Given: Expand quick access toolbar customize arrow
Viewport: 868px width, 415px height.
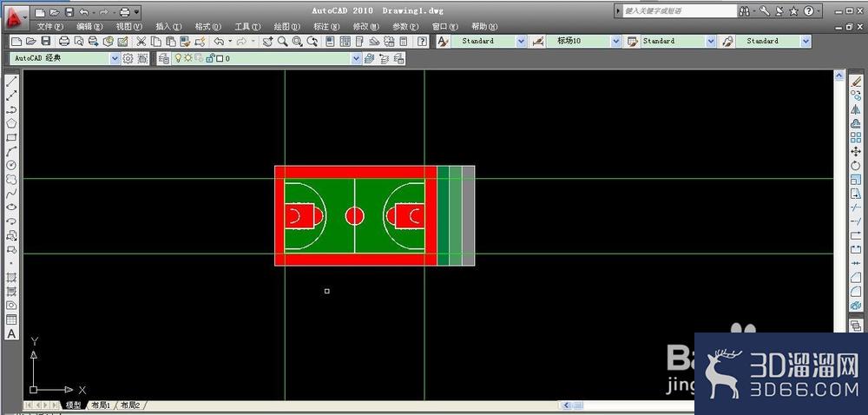Looking at the screenshot, I should pyautogui.click(x=137, y=11).
